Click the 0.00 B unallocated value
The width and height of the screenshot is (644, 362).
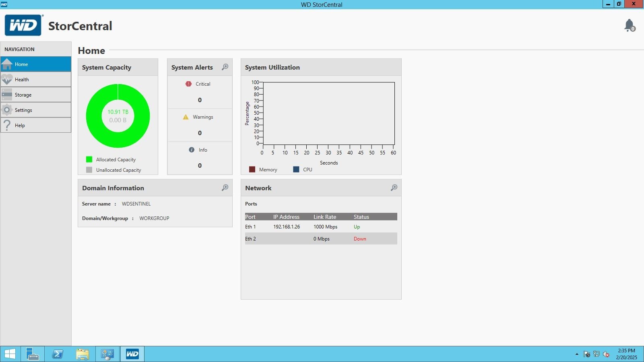pyautogui.click(x=118, y=120)
